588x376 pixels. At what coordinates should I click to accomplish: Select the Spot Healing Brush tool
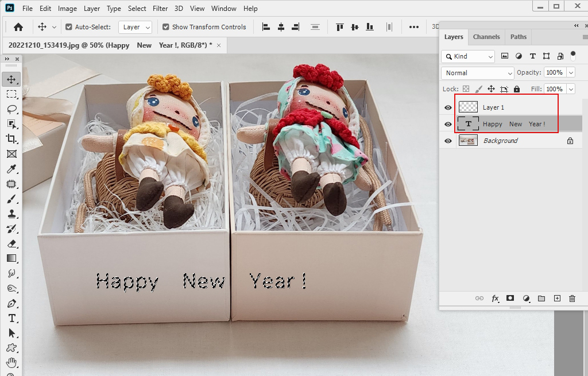coord(11,184)
